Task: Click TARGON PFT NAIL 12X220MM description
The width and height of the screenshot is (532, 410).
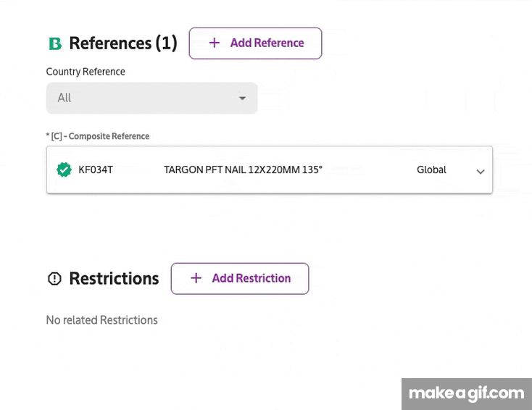Action: [x=243, y=170]
